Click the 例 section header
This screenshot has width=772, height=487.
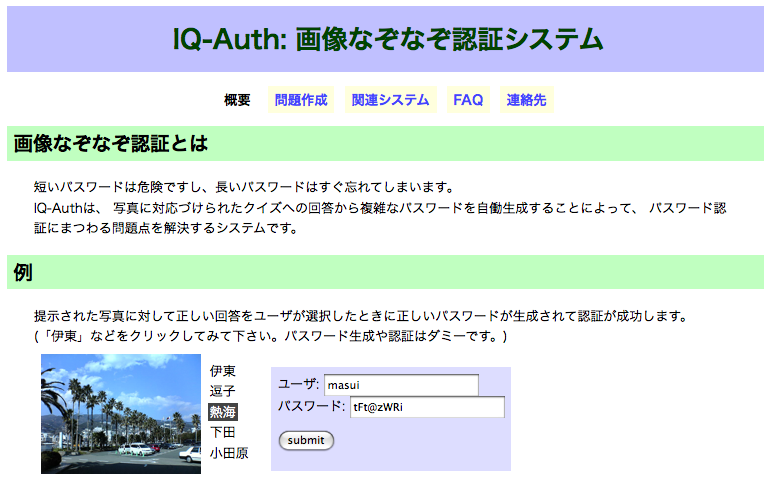(24, 273)
